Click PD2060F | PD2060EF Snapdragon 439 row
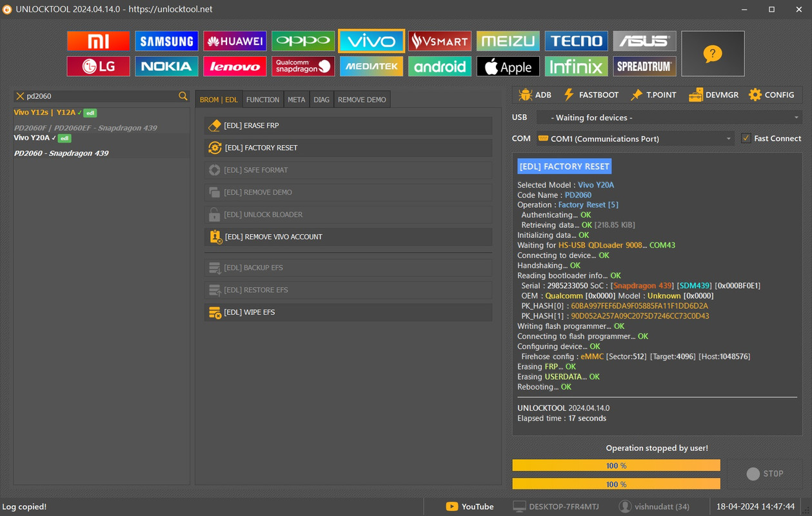Viewport: 812px width, 516px height. [86, 128]
